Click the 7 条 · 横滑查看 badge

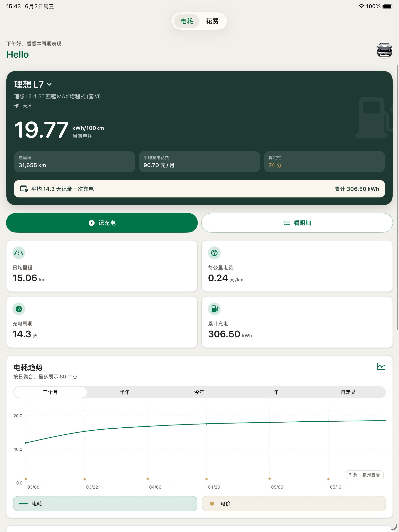pyautogui.click(x=364, y=475)
